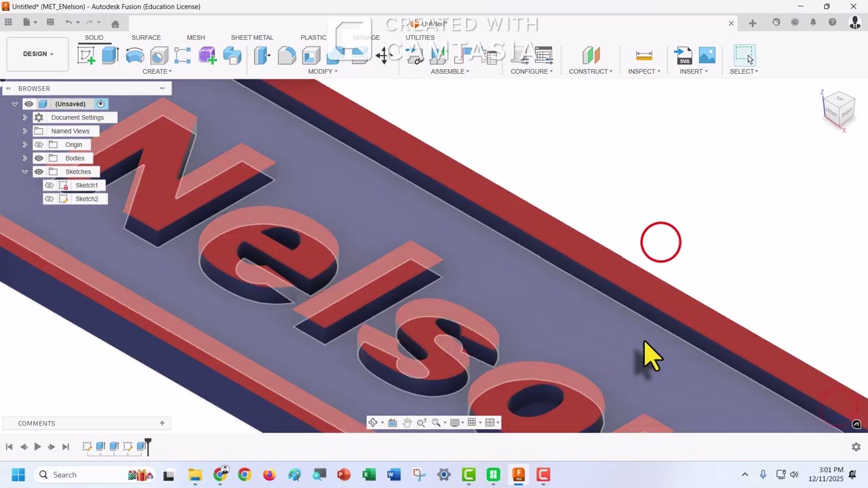Switch to the MESH tab
This screenshot has width=868, height=488.
(196, 37)
